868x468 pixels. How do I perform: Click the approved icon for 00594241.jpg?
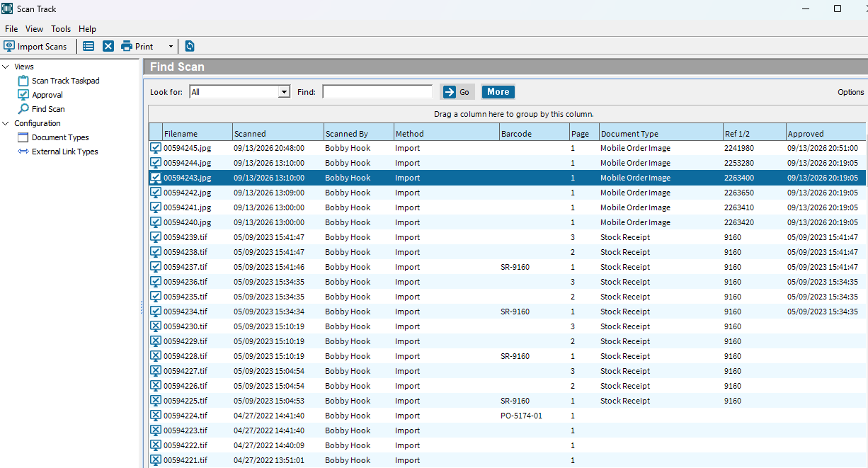coord(156,207)
